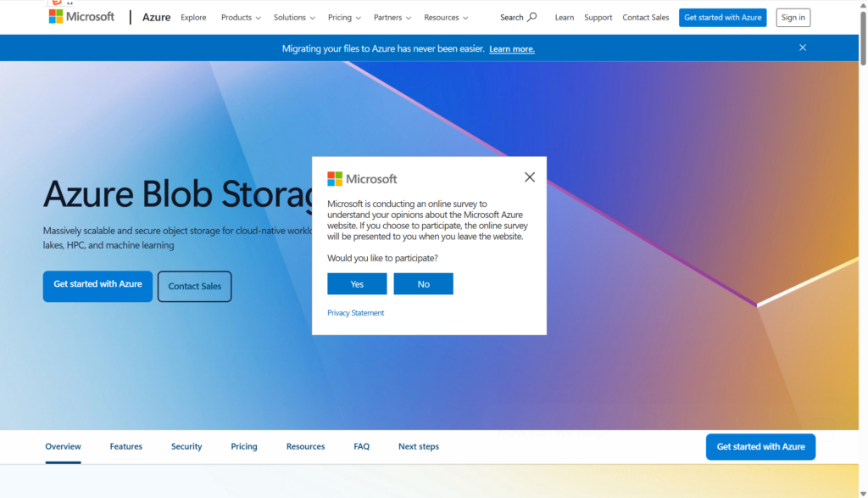Click the Sign in button

tap(793, 17)
